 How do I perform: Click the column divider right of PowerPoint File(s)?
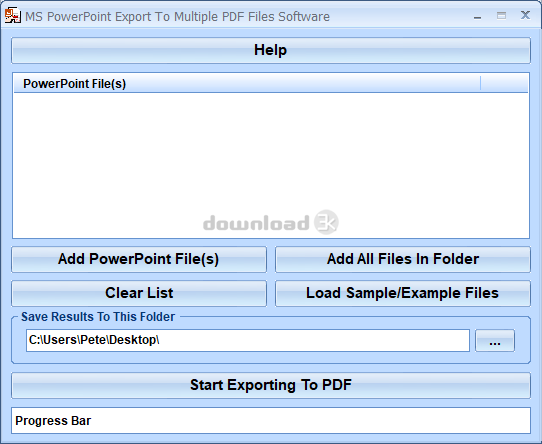click(x=480, y=84)
